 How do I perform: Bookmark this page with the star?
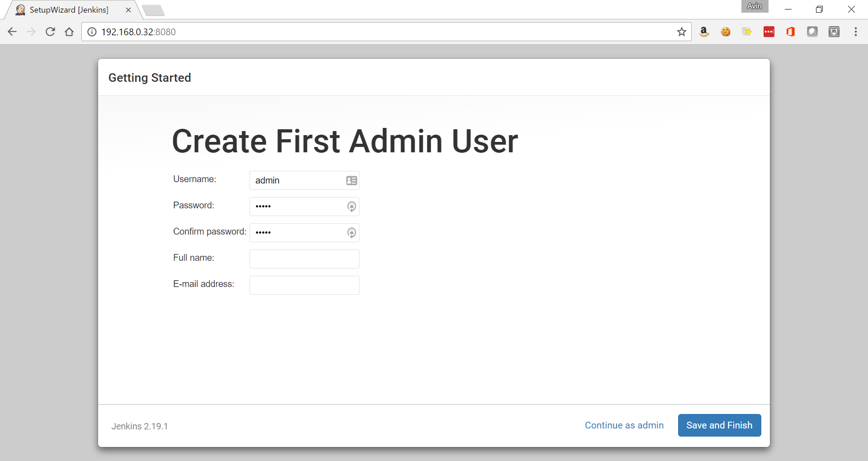[682, 32]
